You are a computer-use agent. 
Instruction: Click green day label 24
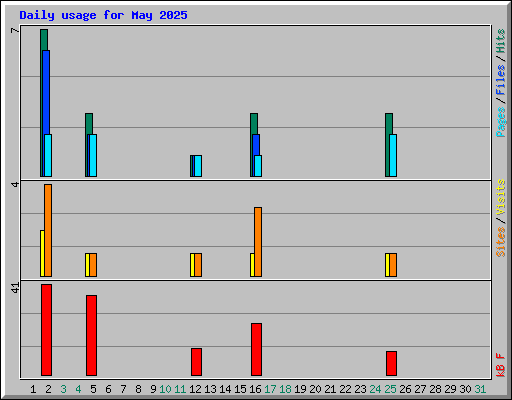click(x=375, y=389)
